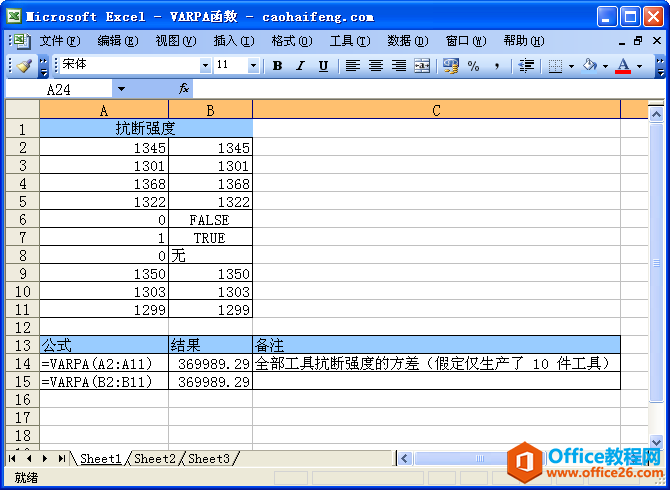
Task: Apply Fill Color bucket
Action: [590, 66]
